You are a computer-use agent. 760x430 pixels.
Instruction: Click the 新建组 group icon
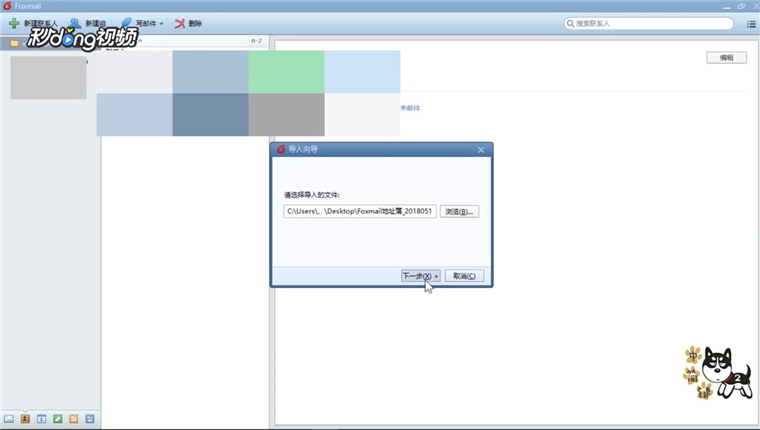pyautogui.click(x=75, y=23)
